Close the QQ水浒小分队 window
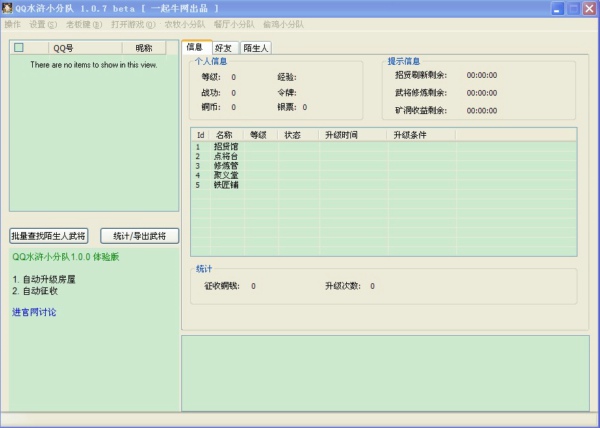This screenshot has height=428, width=600. tap(590, 8)
